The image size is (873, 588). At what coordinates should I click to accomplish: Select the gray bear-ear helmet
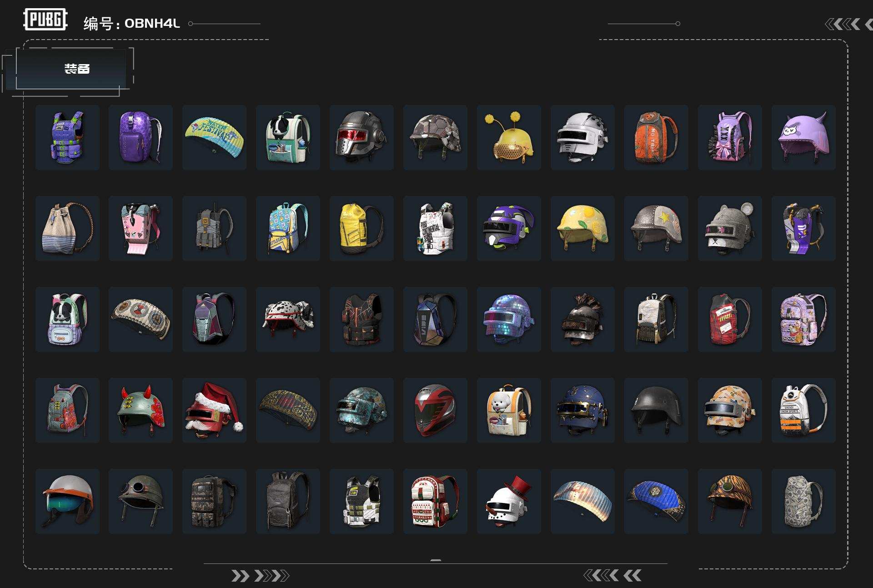[730, 228]
